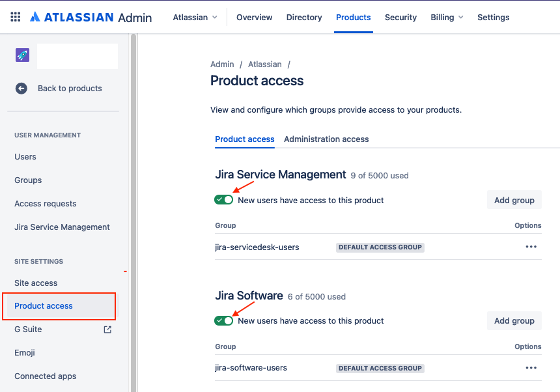560x392 pixels.
Task: Open Site access in sidebar
Action: (36, 283)
